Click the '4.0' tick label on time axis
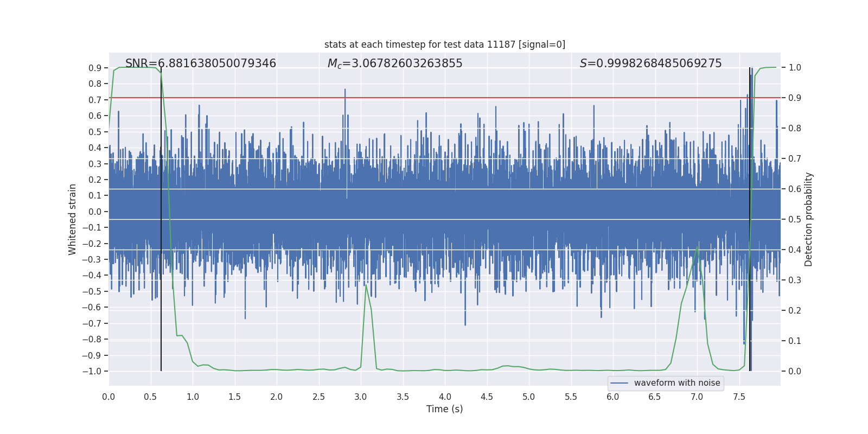Image resolution: width=868 pixels, height=434 pixels. 445,397
